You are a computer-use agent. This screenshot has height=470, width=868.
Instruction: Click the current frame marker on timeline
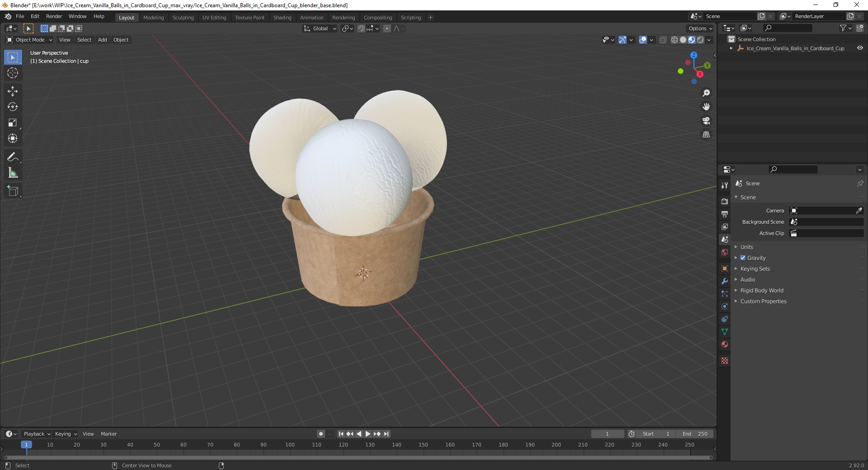pos(26,445)
